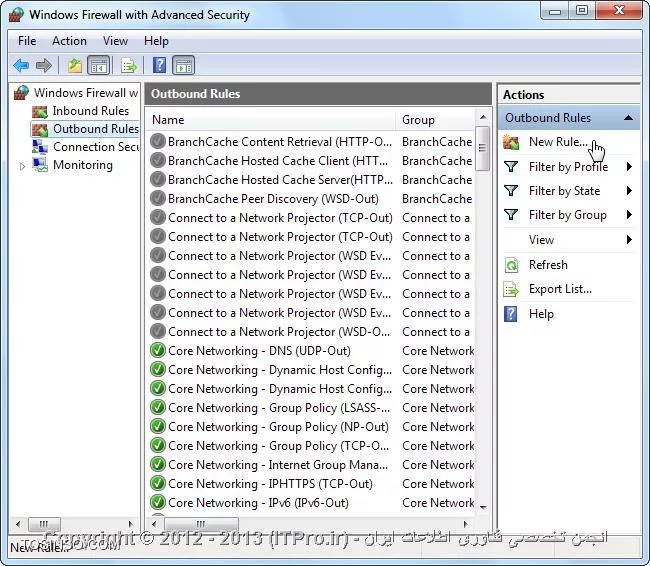Click the Export List icon in Actions pane
650x566 pixels.
(511, 289)
